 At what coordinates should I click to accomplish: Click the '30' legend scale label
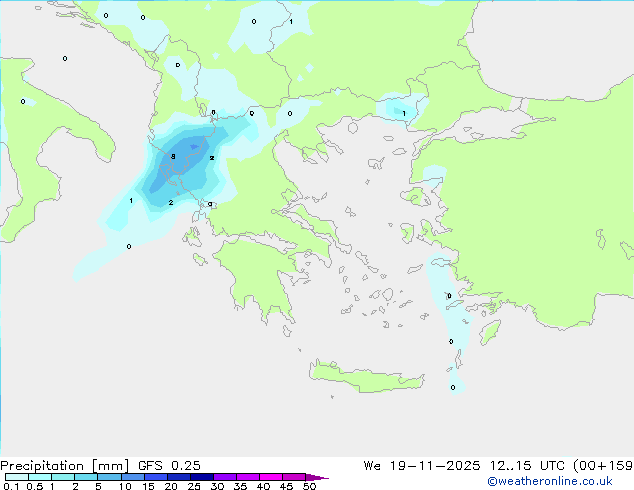point(217,486)
